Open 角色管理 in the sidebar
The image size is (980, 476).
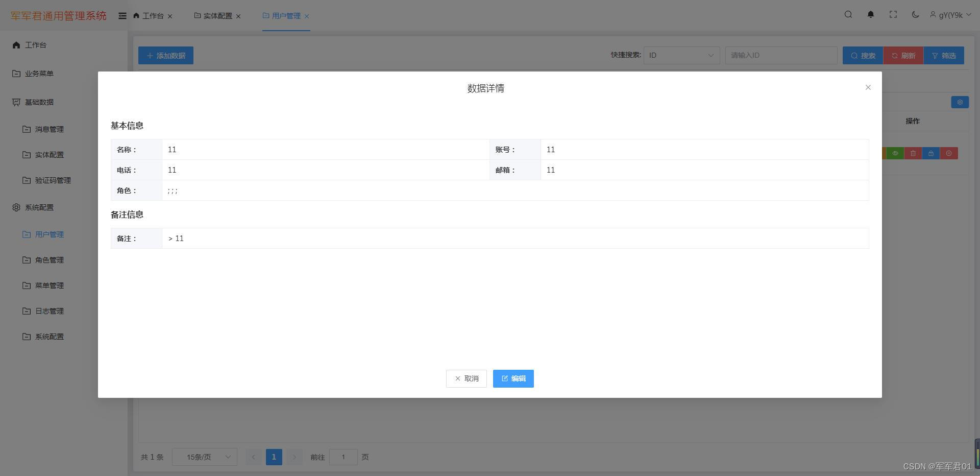point(50,259)
